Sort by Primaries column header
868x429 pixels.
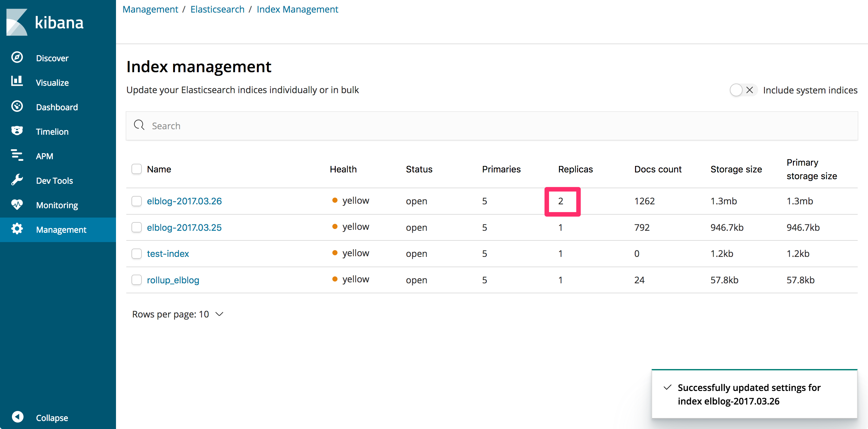tap(501, 169)
